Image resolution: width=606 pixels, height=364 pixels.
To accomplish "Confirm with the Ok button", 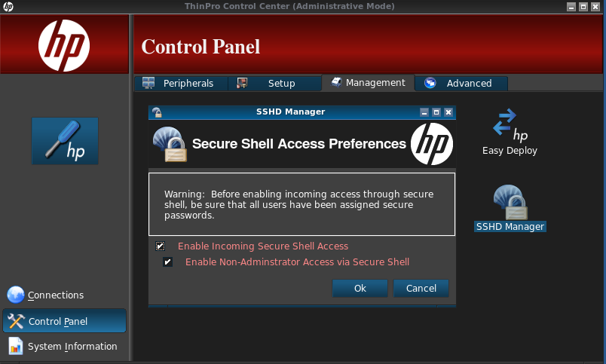I will (360, 289).
